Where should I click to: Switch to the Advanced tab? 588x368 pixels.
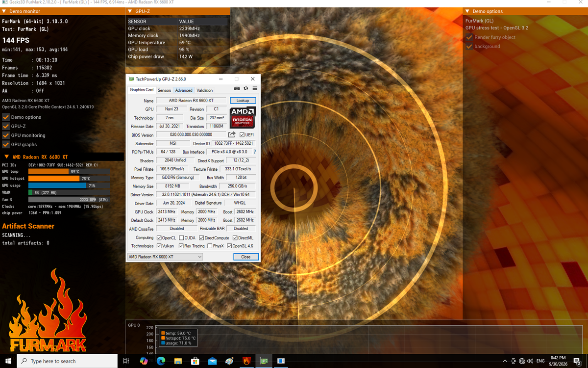point(184,90)
